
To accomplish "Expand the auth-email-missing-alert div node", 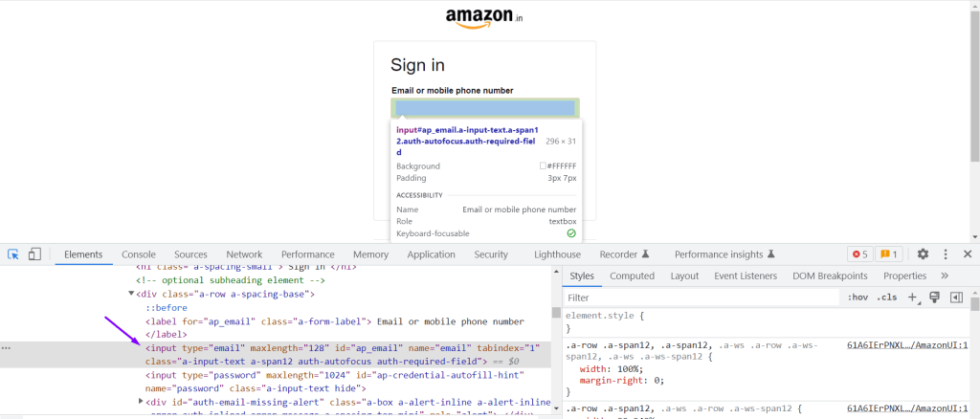I will click(142, 402).
